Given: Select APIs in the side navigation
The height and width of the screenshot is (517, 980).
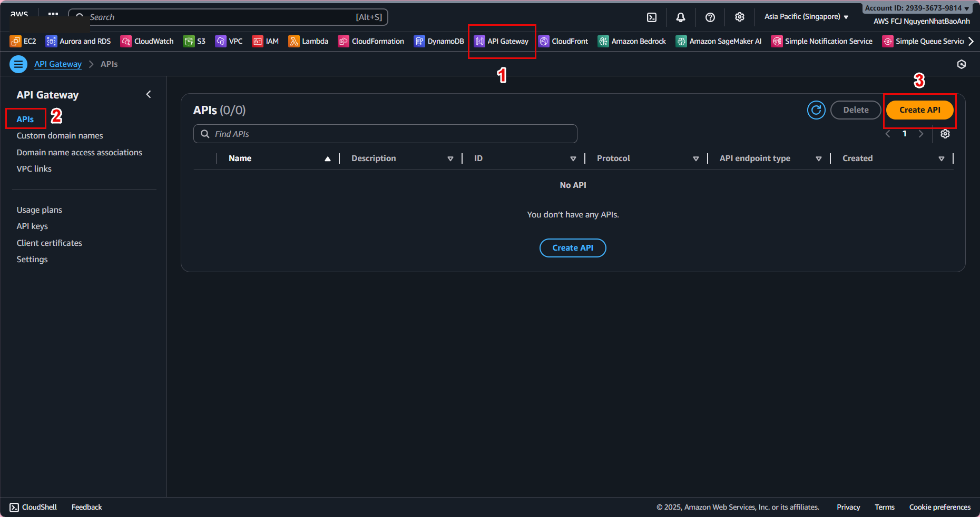Looking at the screenshot, I should pos(25,120).
